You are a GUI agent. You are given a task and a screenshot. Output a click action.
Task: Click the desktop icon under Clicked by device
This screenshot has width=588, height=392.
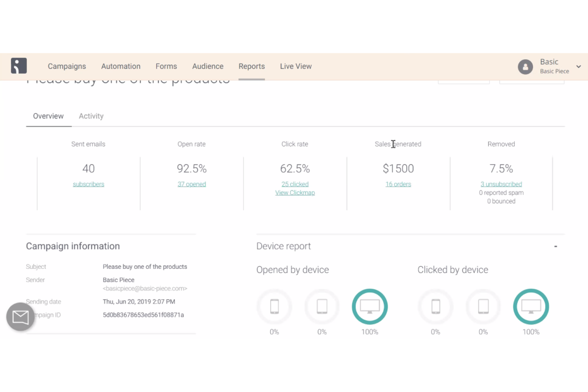point(531,307)
